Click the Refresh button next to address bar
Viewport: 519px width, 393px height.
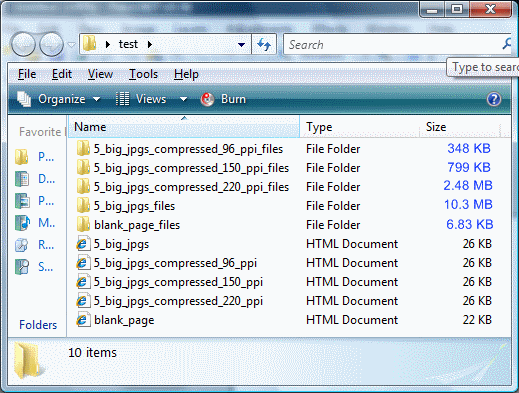[x=264, y=44]
